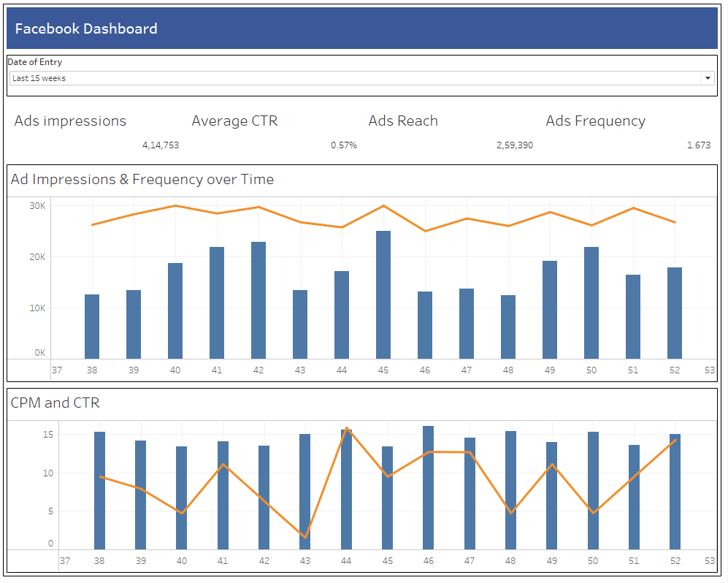This screenshot has height=583, width=728.
Task: Click the 'Date of Entry' label
Action: [x=35, y=62]
